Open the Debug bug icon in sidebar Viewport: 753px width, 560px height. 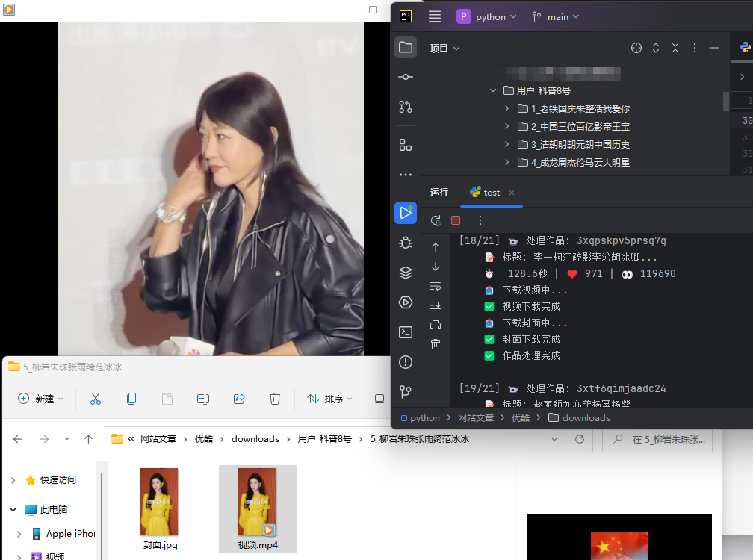(x=406, y=243)
